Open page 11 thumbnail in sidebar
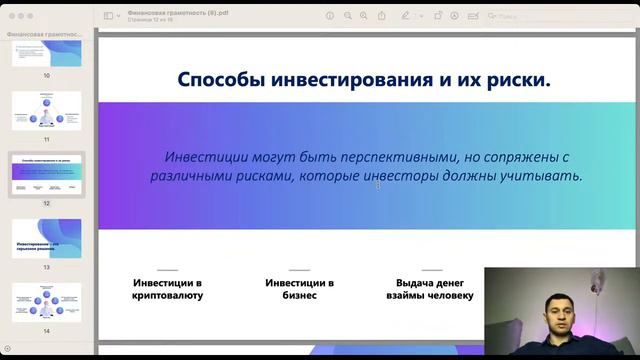Screen dimensions: 640x360 pyautogui.click(x=47, y=111)
